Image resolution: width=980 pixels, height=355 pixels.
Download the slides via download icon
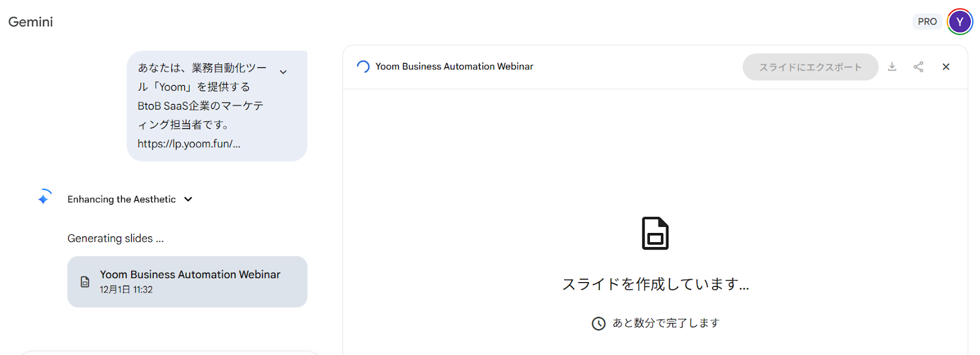(892, 67)
